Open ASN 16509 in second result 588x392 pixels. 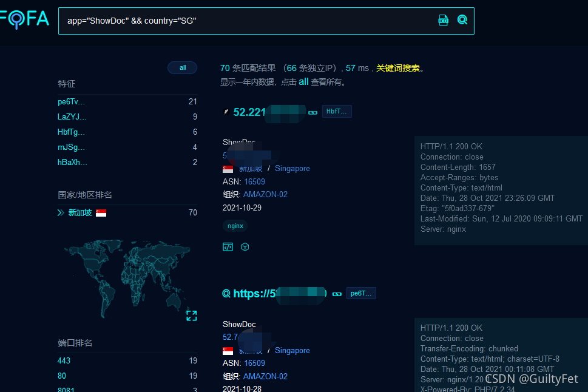[x=255, y=363]
